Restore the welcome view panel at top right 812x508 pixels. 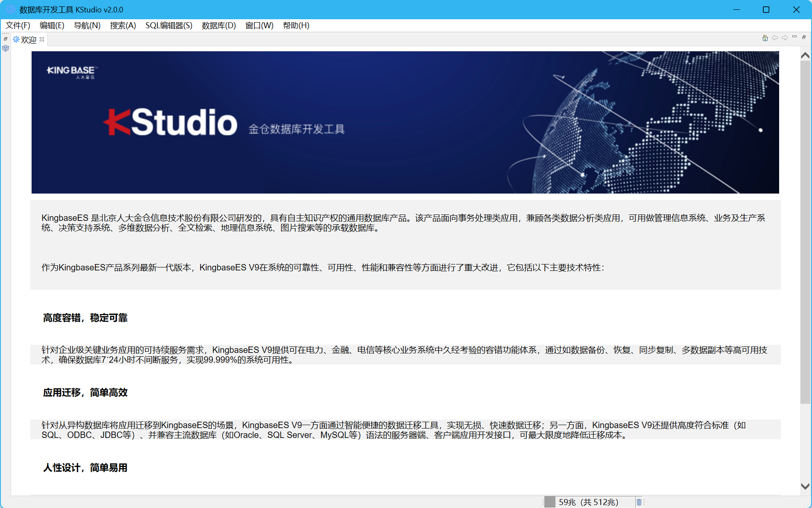(x=804, y=38)
